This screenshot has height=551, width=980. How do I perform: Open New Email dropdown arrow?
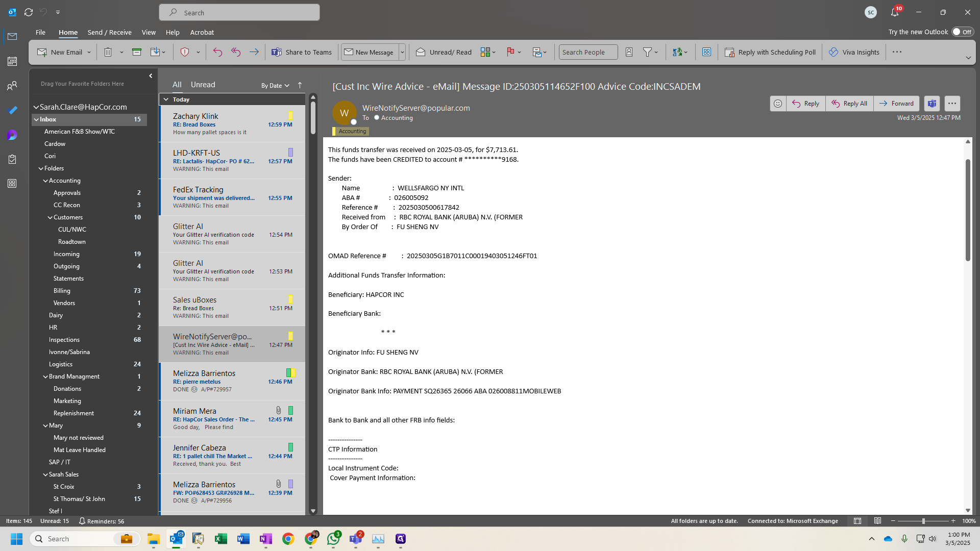(89, 52)
